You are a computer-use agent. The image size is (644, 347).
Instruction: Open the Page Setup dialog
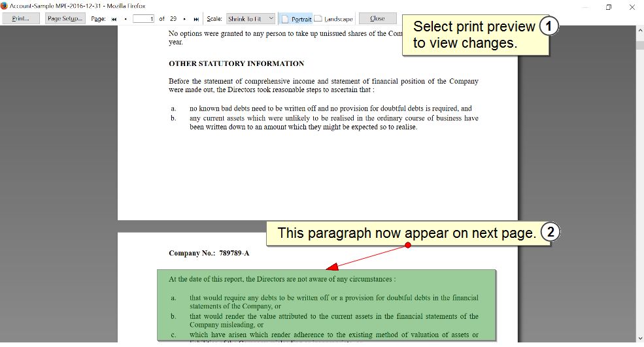pyautogui.click(x=65, y=18)
